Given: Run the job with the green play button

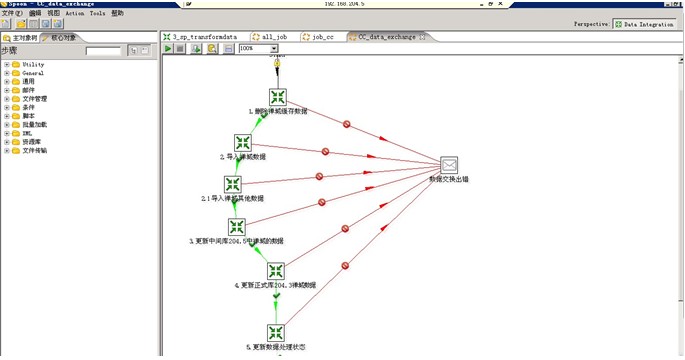Looking at the screenshot, I should 168,48.
